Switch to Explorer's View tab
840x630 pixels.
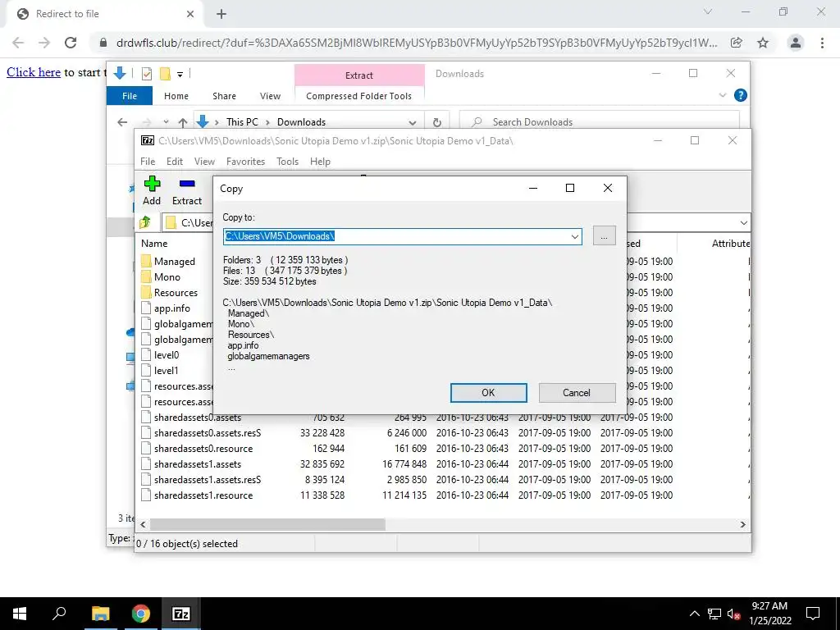[x=270, y=96]
